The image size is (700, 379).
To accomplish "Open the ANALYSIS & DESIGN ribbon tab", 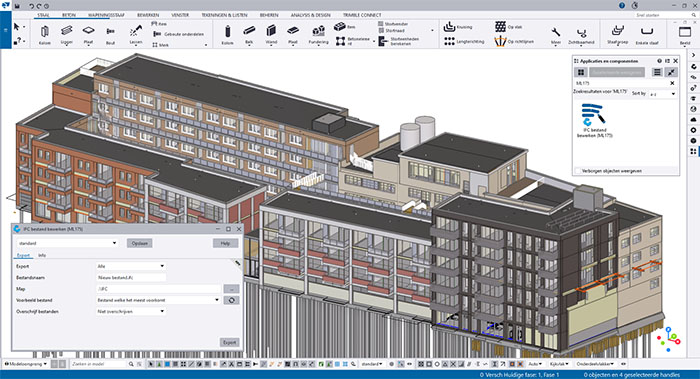I will pyautogui.click(x=311, y=15).
